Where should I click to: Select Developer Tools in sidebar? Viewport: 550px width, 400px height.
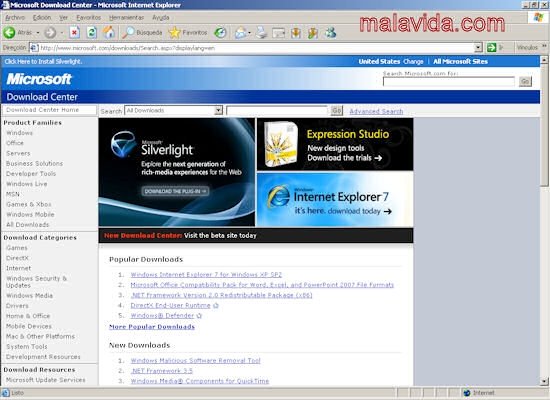(31, 174)
